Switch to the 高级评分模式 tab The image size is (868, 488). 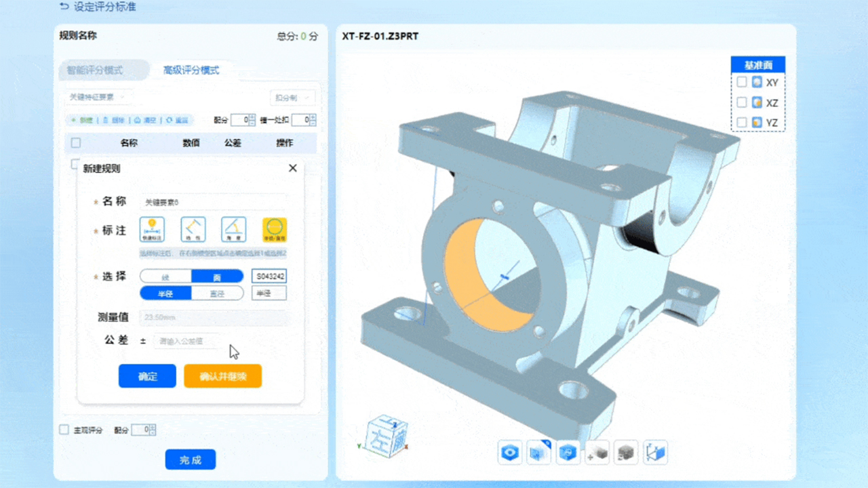pyautogui.click(x=191, y=70)
